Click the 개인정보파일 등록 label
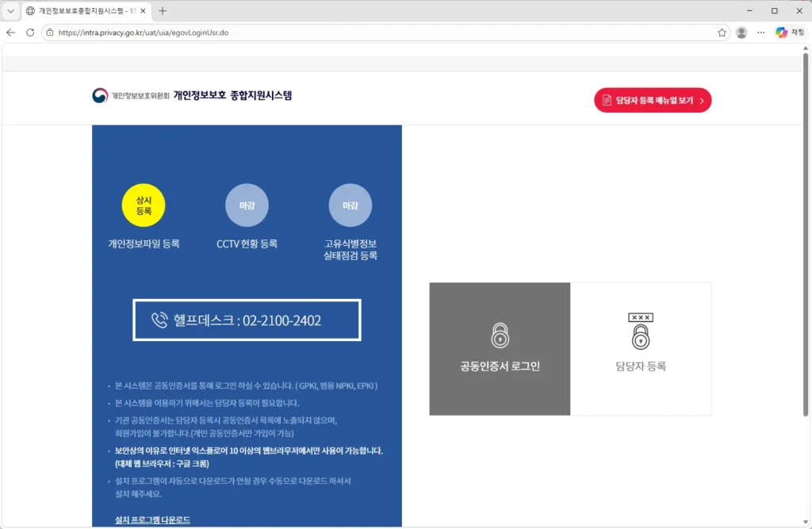This screenshot has height=529, width=812. click(144, 243)
